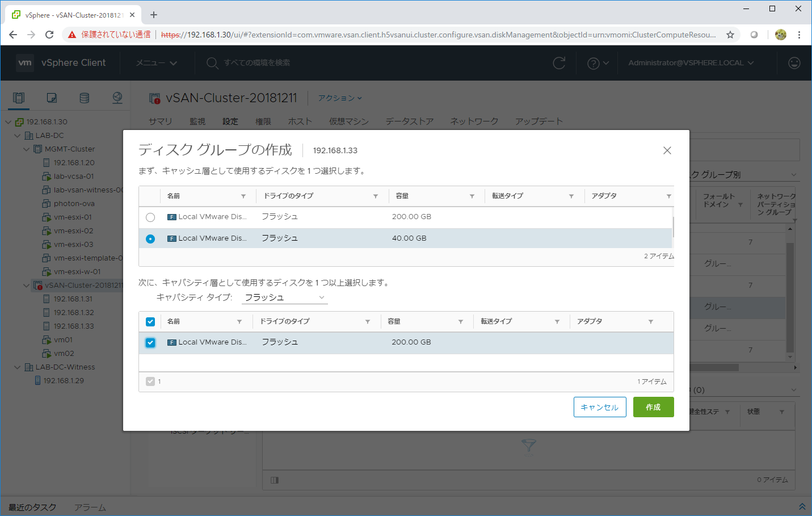The image size is (812, 516).
Task: Open the Networks (ネットワーク) tab
Action: point(474,121)
